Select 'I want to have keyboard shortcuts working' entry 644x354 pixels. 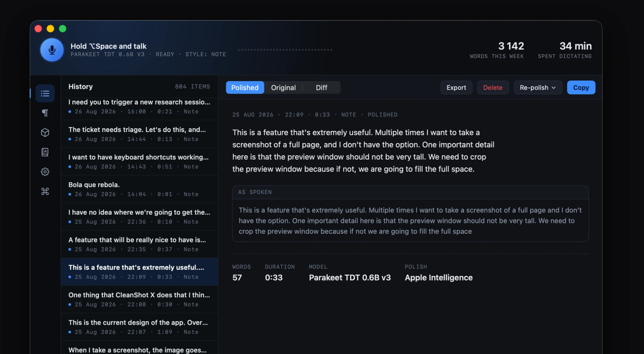click(x=140, y=162)
